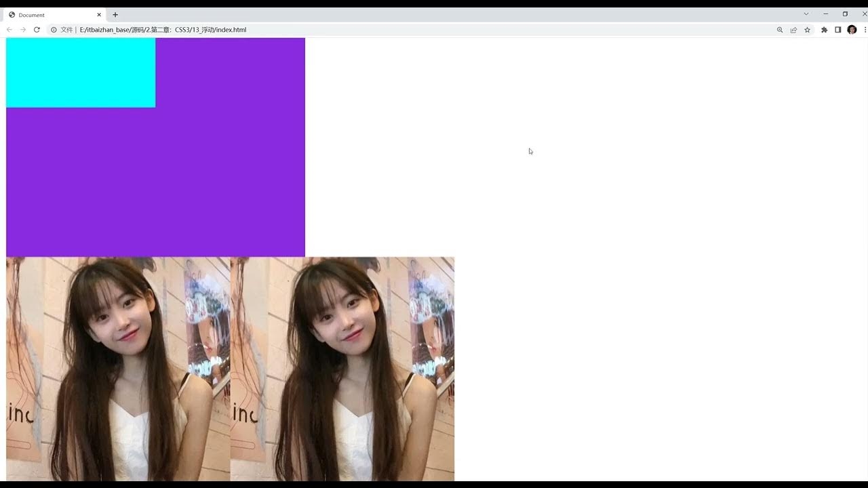Open the tab search chevron
Image resolution: width=868 pixels, height=488 pixels.
click(806, 14)
